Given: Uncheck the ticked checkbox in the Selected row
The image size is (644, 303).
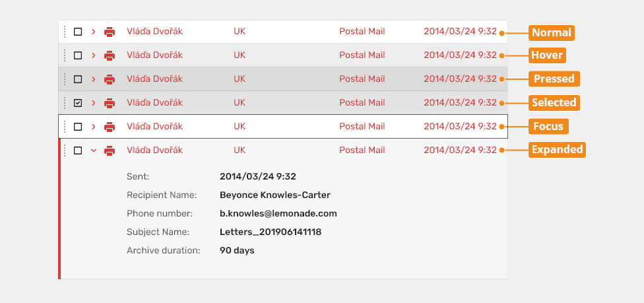Looking at the screenshot, I should (x=78, y=103).
